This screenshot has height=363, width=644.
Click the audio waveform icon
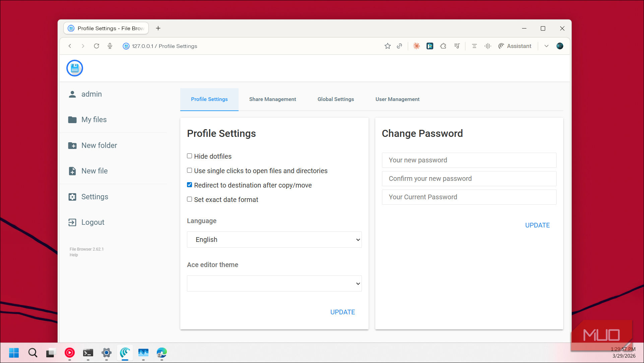pyautogui.click(x=488, y=46)
